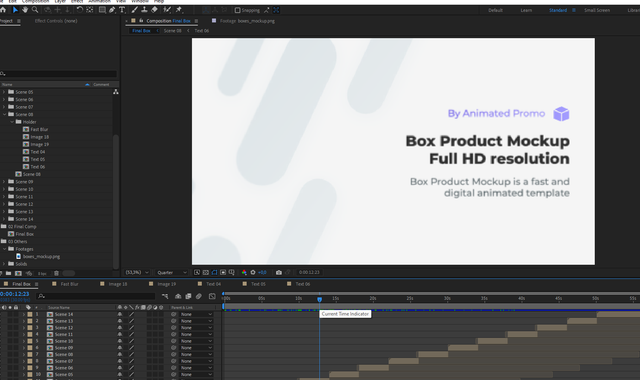Toggle the region of interest button below viewer
Viewport: 640px width, 380px height.
click(x=223, y=272)
